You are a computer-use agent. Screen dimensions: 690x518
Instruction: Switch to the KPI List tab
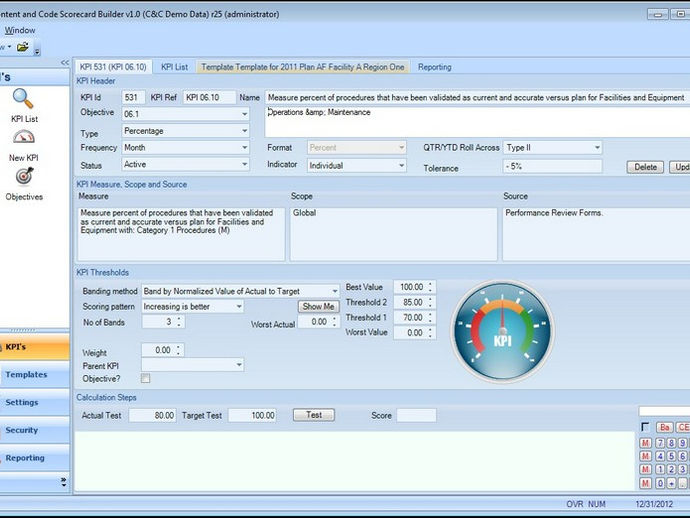(x=174, y=67)
